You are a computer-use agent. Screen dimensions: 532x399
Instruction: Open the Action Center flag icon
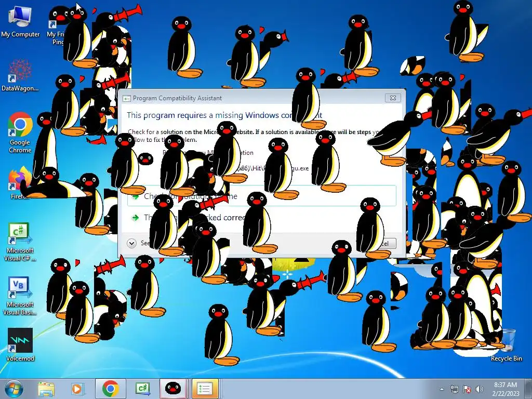click(467, 389)
